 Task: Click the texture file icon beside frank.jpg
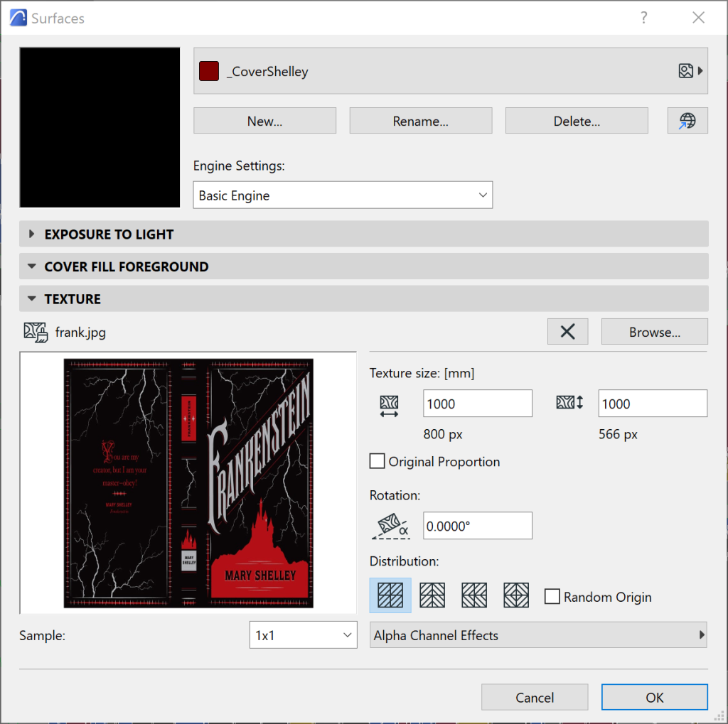(36, 333)
